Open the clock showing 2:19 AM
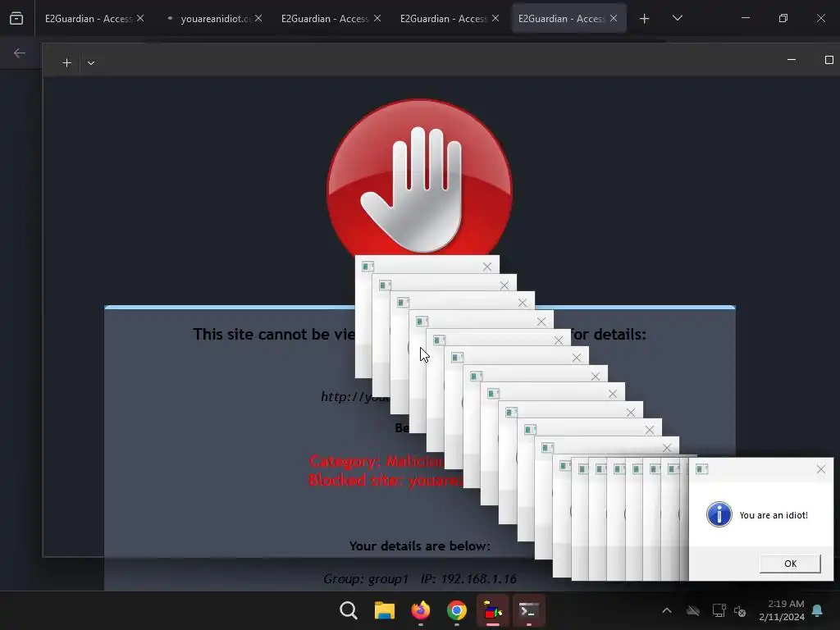 (782, 610)
